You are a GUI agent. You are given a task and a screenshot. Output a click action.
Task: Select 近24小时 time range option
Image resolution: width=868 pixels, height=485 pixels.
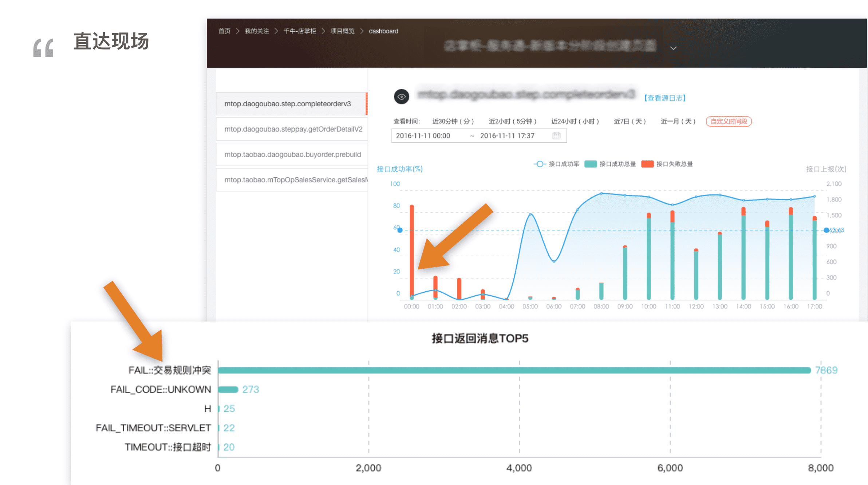[575, 121]
